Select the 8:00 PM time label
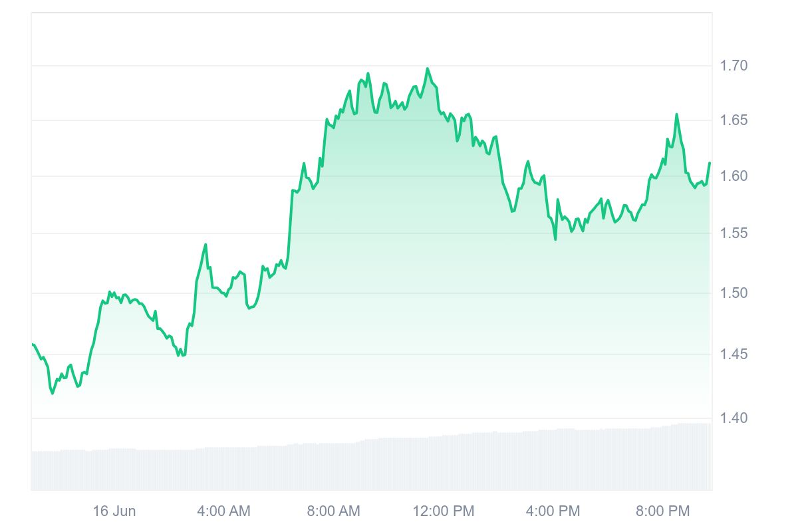798x532 pixels. pos(662,511)
